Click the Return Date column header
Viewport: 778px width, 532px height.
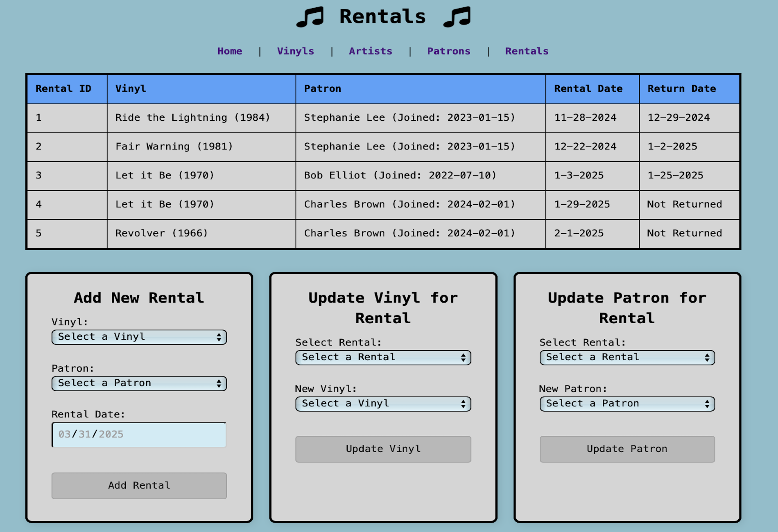(681, 89)
